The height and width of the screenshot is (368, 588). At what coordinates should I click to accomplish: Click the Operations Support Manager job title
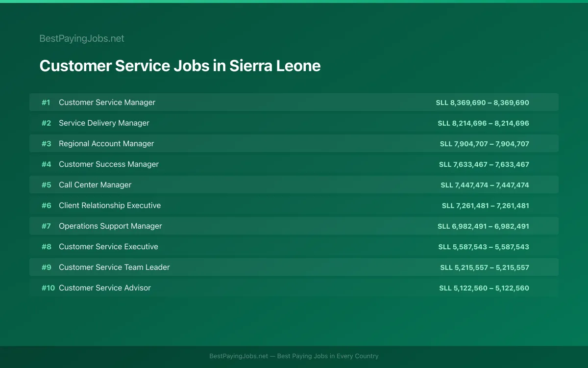point(110,226)
